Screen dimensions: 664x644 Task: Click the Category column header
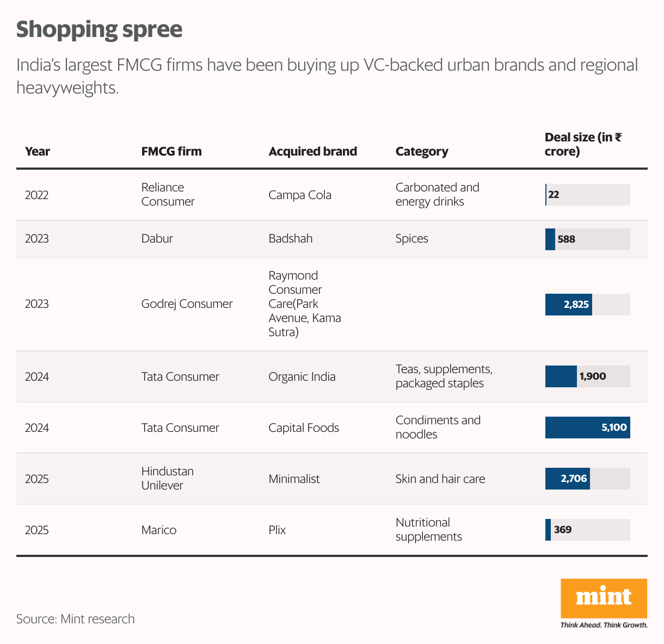pyautogui.click(x=422, y=151)
